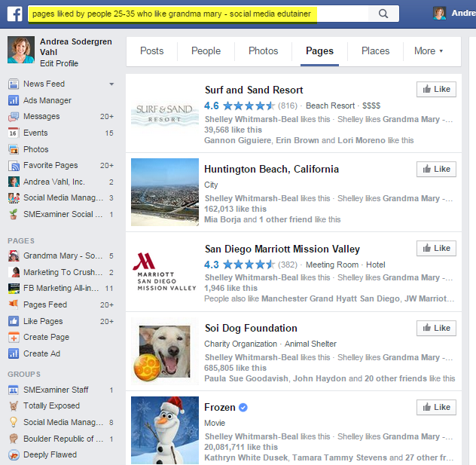Open Frozen Olaf thumbnail
The image size is (476, 465).
click(165, 430)
